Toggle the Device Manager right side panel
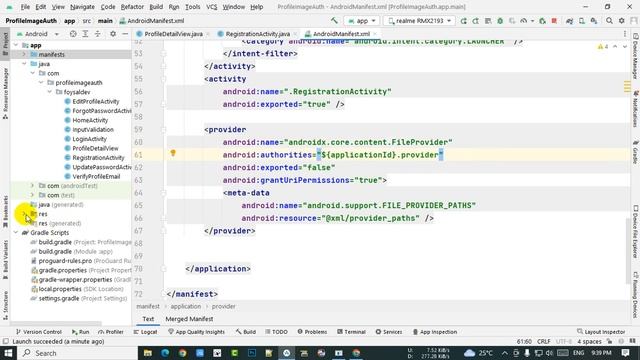The height and width of the screenshot is (360, 640). pyautogui.click(x=635, y=56)
